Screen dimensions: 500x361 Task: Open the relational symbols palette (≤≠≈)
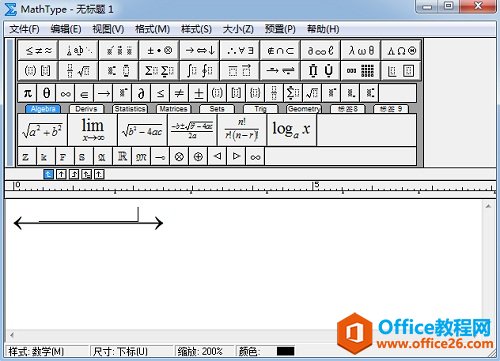pos(38,50)
